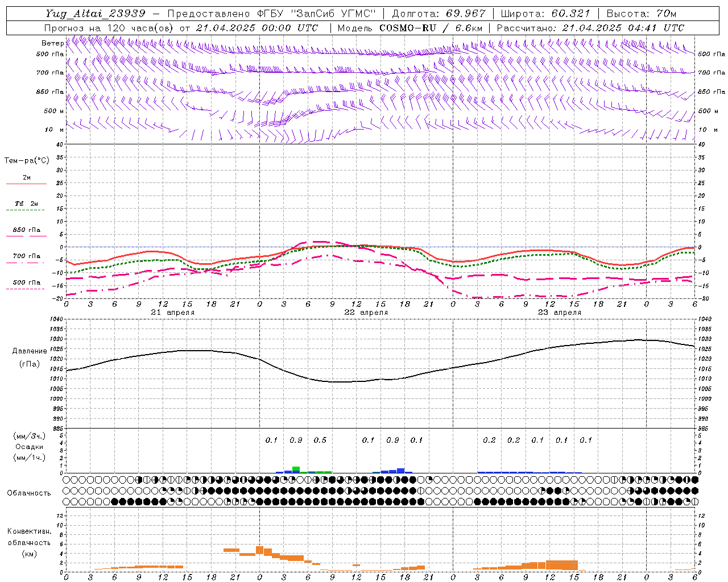Click the Высота: 70м value
This screenshot has width=728, height=582.
(x=642, y=14)
